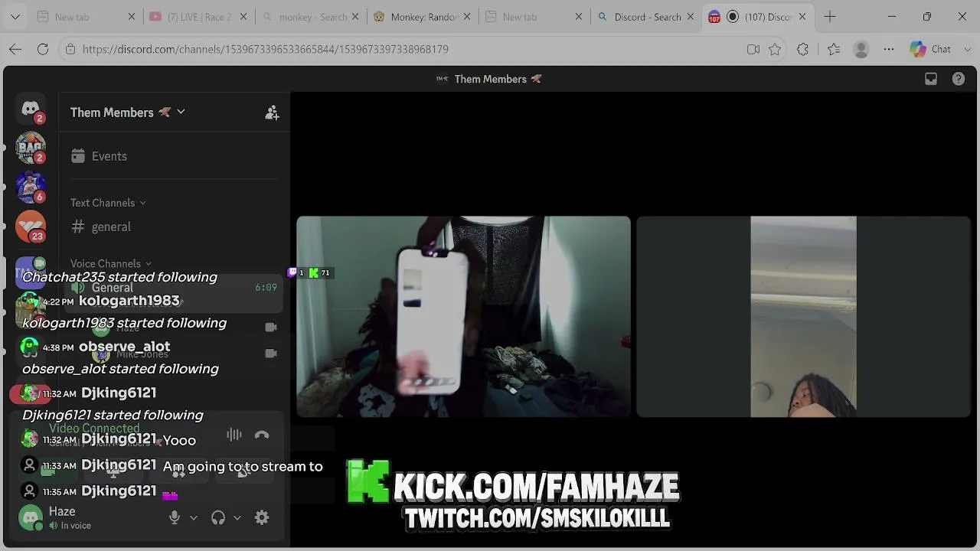Switch to the Monkey: Random tab
The width and height of the screenshot is (980, 551).
click(x=421, y=17)
